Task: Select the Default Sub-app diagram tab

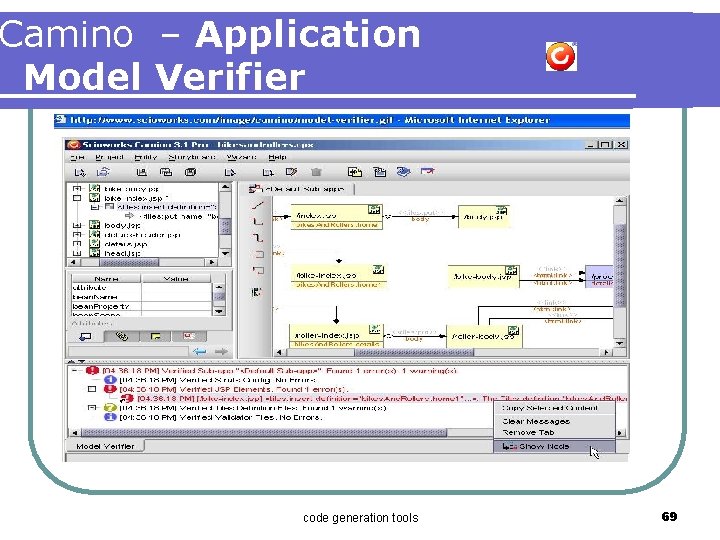Action: coord(299,189)
